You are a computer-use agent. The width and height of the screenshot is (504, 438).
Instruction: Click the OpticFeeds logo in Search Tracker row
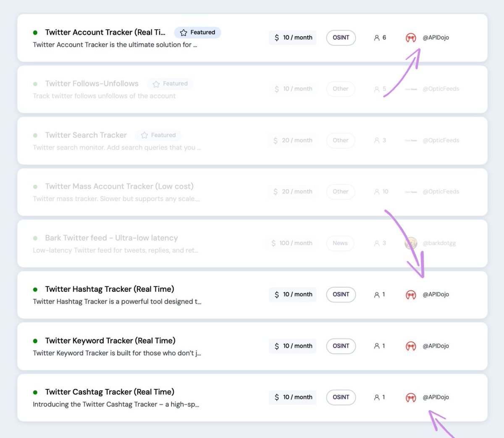coord(411,141)
